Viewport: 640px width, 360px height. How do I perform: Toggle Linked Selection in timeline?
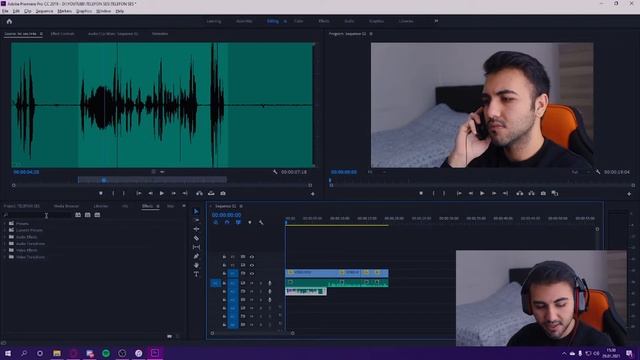coord(238,222)
